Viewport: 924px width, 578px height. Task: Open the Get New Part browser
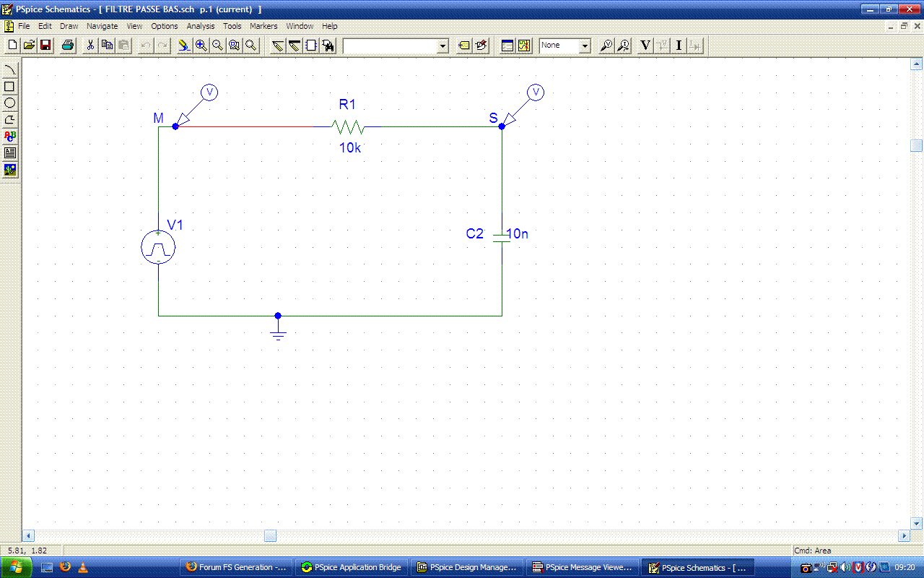pyautogui.click(x=328, y=46)
